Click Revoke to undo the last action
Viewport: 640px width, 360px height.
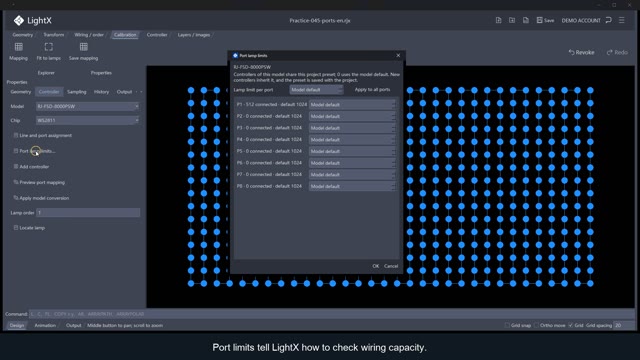(x=582, y=52)
